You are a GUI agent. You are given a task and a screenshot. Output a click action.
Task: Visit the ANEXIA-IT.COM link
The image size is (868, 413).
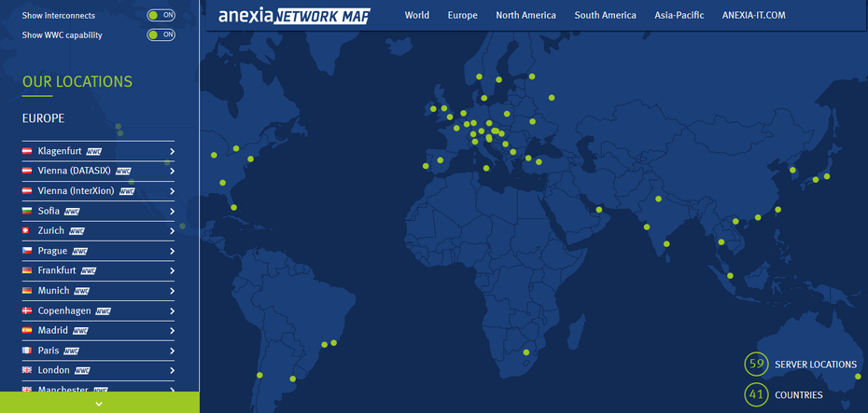[753, 16]
